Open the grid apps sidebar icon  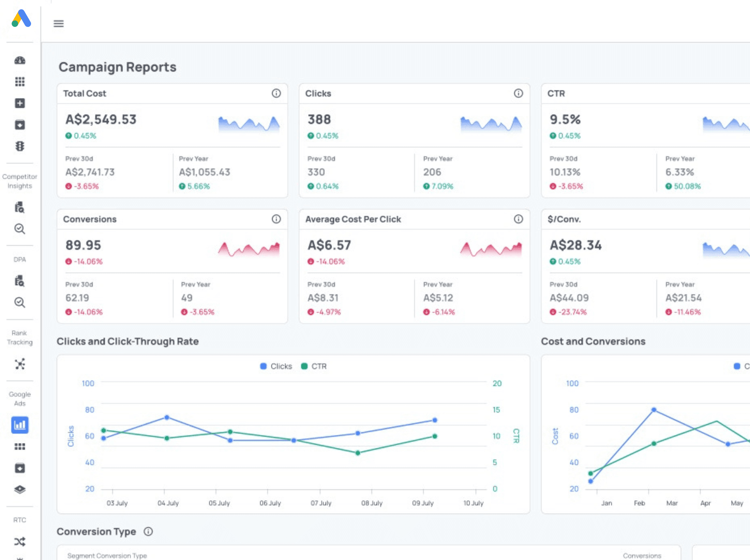click(20, 82)
